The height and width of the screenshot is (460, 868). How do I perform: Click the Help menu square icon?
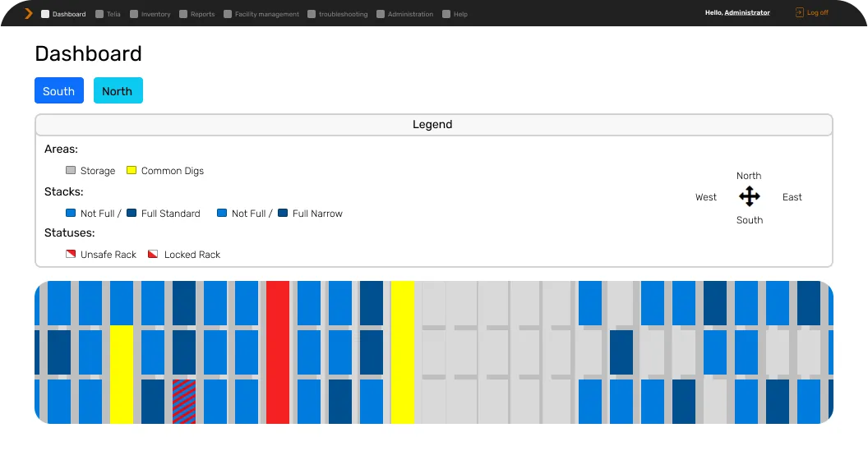[446, 14]
